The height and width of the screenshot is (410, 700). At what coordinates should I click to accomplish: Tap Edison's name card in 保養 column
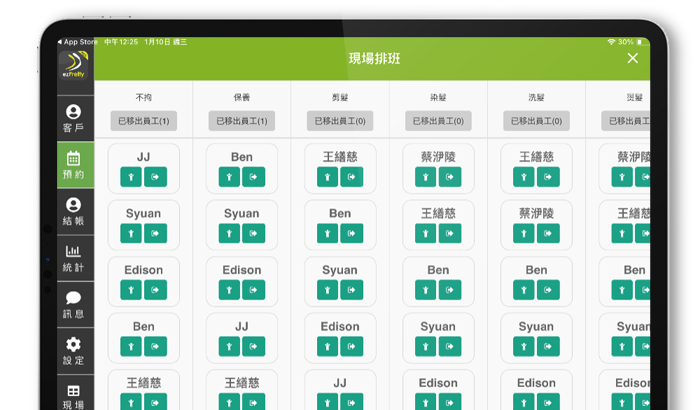pyautogui.click(x=242, y=281)
